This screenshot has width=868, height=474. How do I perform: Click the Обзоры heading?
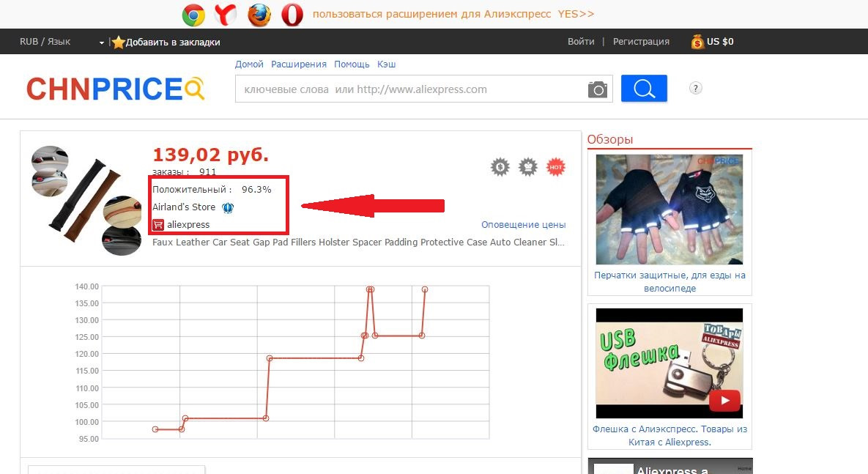[610, 139]
